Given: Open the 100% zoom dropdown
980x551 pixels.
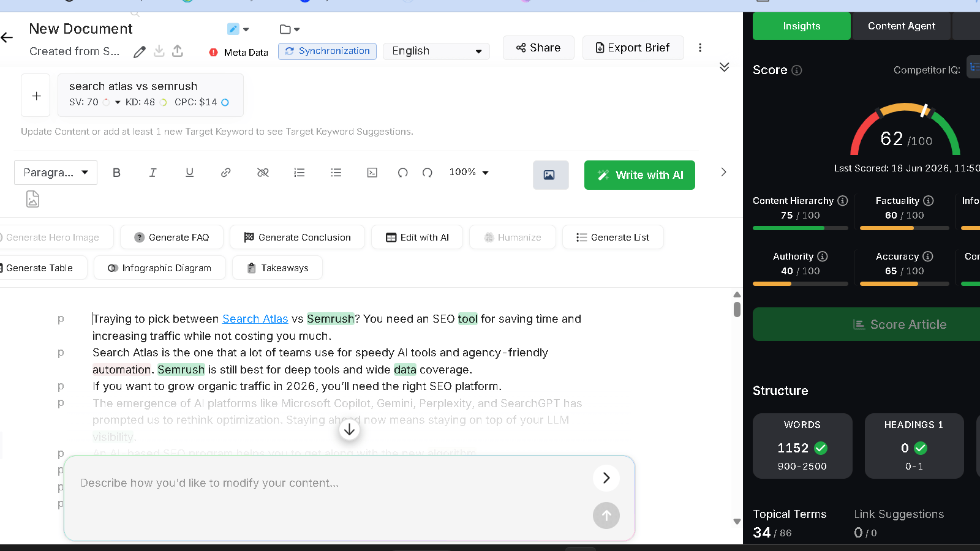Looking at the screenshot, I should pyautogui.click(x=469, y=173).
